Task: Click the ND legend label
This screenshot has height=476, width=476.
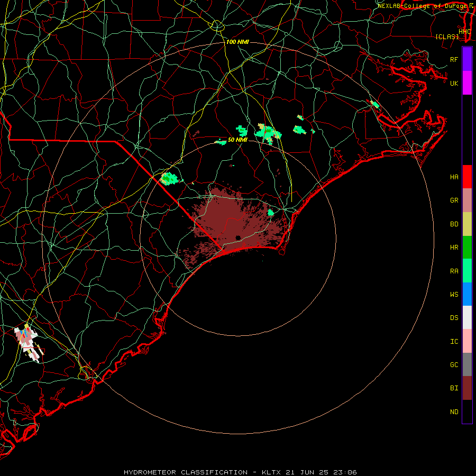Action: [x=454, y=411]
